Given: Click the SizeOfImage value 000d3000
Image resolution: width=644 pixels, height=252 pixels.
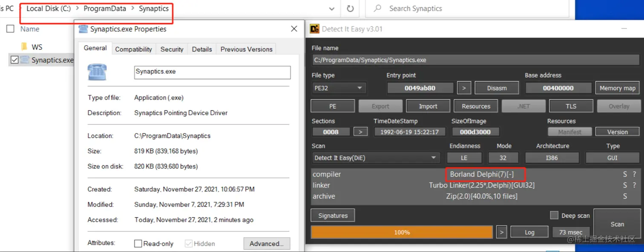Looking at the screenshot, I should coord(475,132).
